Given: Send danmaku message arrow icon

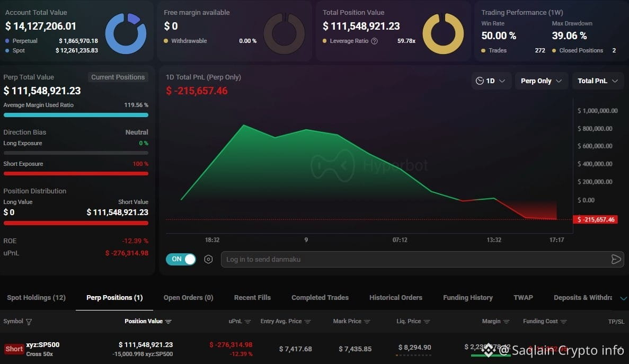Looking at the screenshot, I should coord(616,260).
